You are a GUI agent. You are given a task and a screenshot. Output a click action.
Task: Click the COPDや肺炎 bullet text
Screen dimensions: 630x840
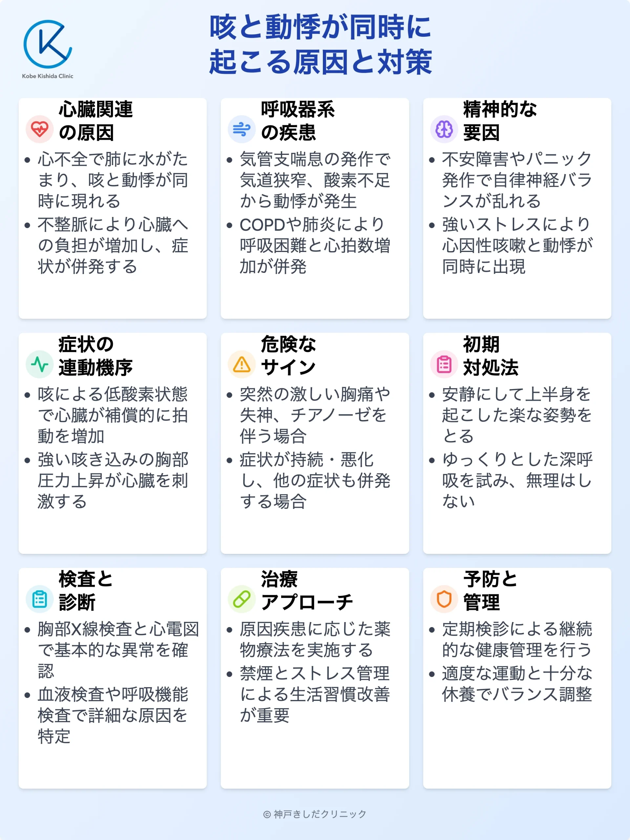pyautogui.click(x=314, y=245)
